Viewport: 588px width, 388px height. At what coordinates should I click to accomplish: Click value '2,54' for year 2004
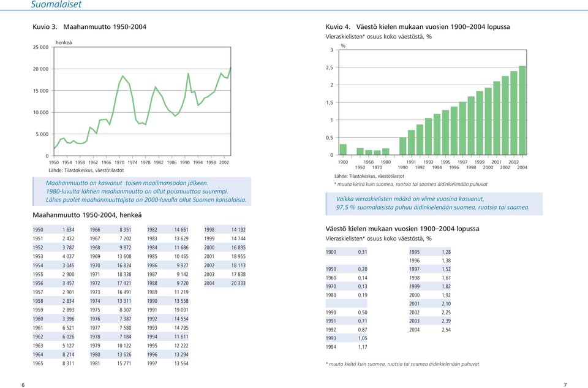pos(446,330)
